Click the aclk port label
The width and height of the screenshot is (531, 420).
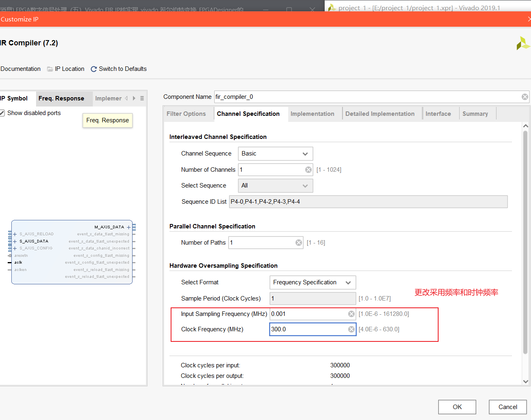[18, 262]
